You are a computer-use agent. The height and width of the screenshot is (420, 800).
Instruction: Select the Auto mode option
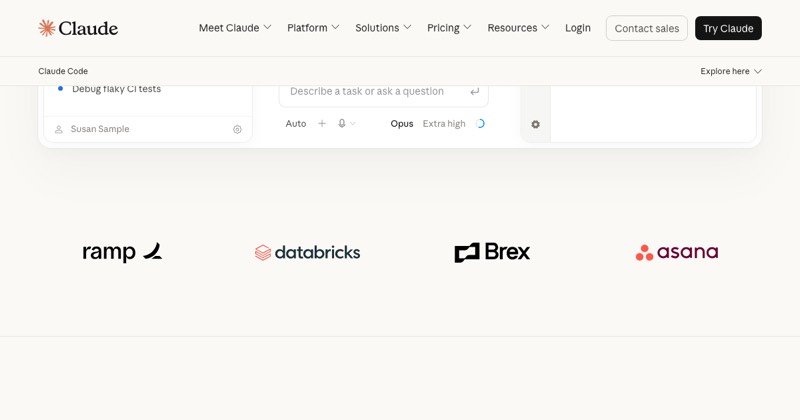point(296,123)
